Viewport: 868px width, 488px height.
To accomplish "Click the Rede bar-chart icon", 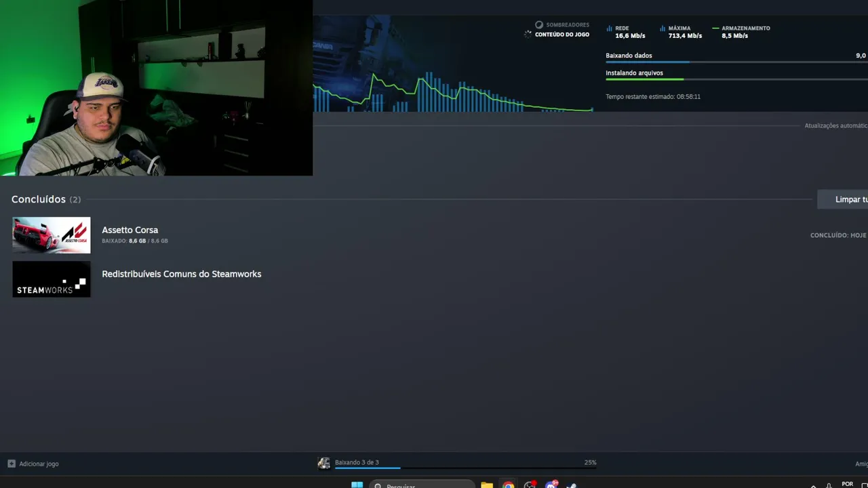I will pos(609,28).
